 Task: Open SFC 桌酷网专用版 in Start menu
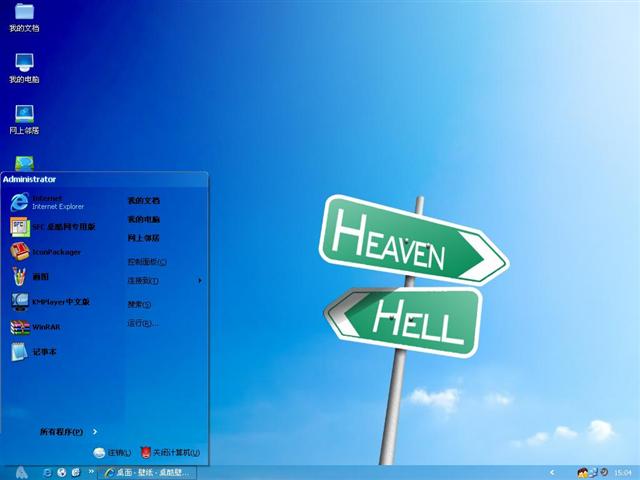click(x=53, y=227)
